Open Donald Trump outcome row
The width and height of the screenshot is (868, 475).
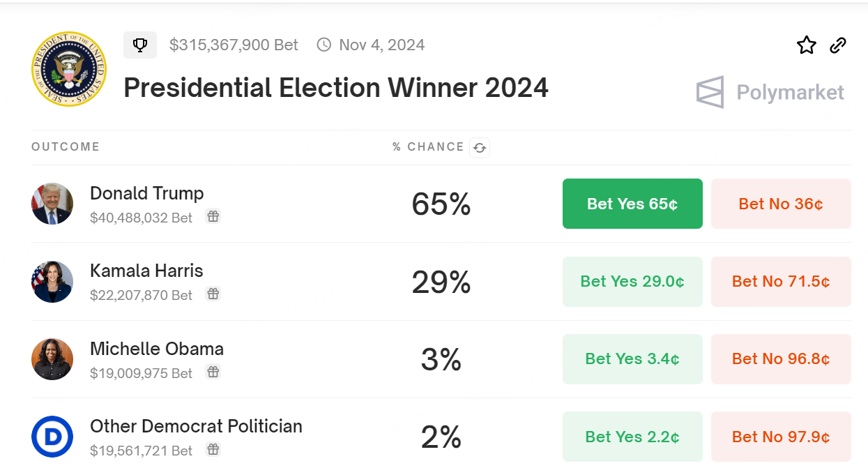click(x=147, y=194)
